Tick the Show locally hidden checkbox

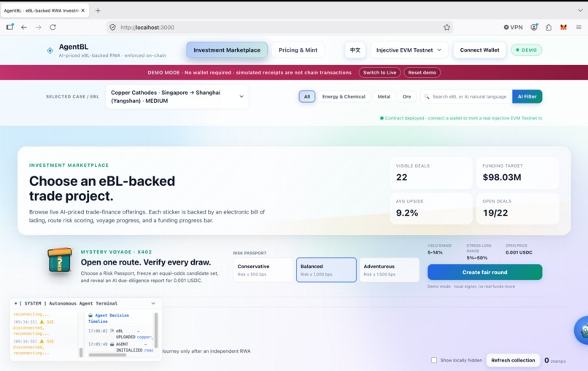tap(434, 360)
